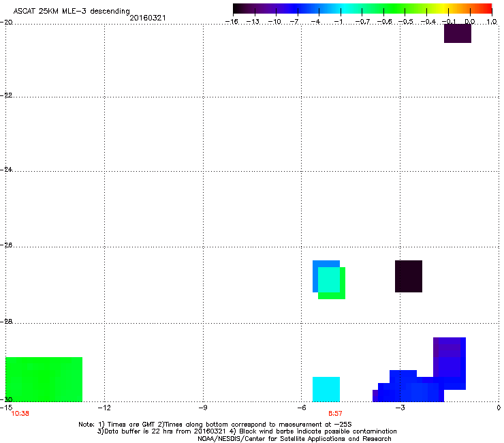Click the black data square near longitude -3

click(409, 276)
